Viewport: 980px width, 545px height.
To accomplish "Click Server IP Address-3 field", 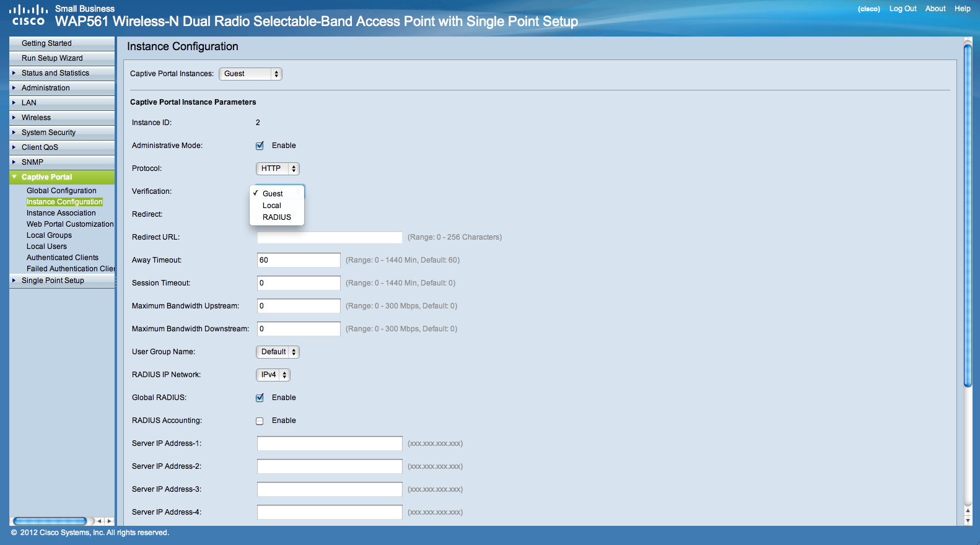I will [330, 489].
